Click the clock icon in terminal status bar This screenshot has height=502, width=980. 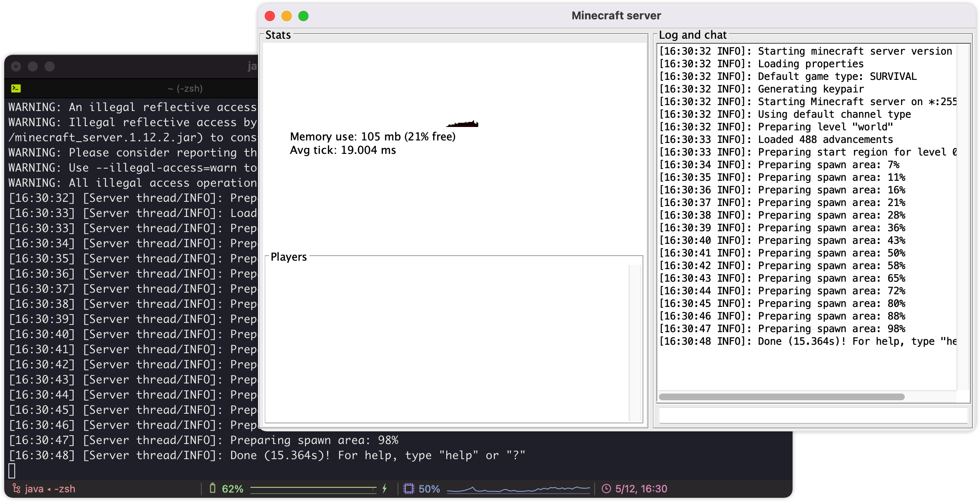point(606,489)
